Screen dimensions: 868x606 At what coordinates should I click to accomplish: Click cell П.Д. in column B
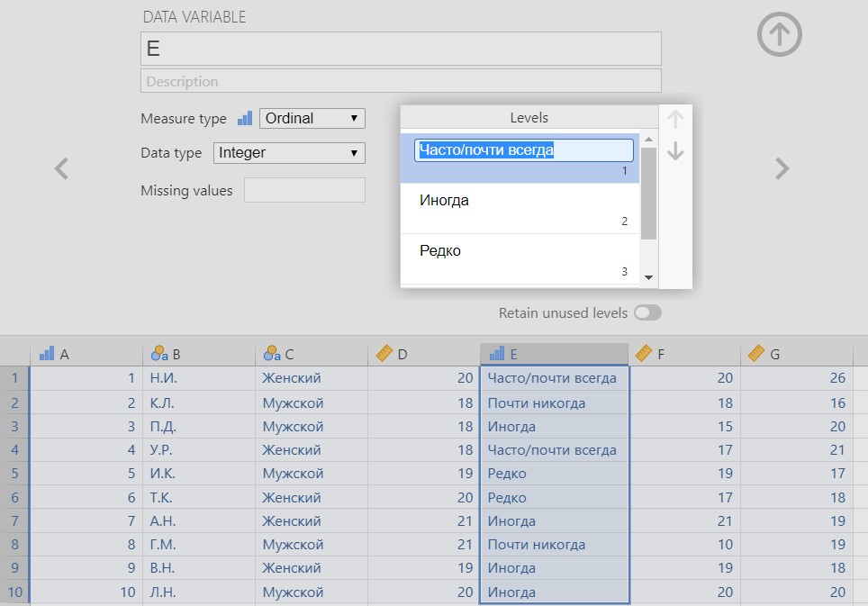click(199, 426)
